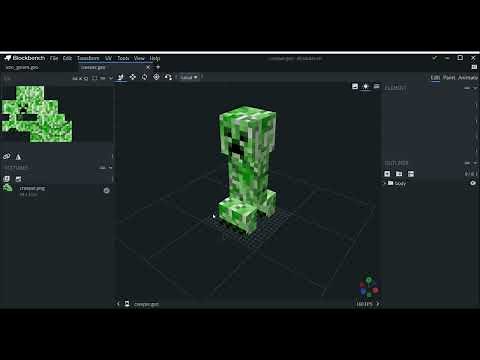480x360 pixels.
Task: Click right arrow beside FPS counter
Action: tap(378, 304)
